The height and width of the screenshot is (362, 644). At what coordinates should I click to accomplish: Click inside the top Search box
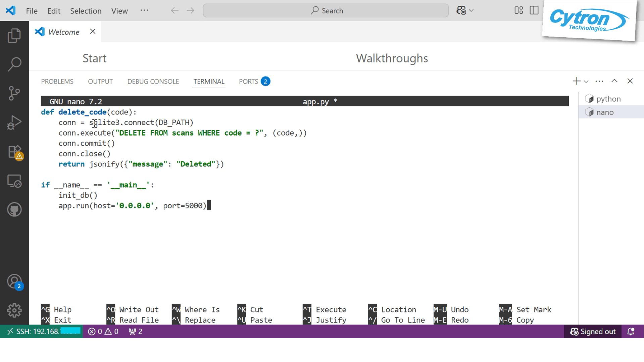coord(325,10)
